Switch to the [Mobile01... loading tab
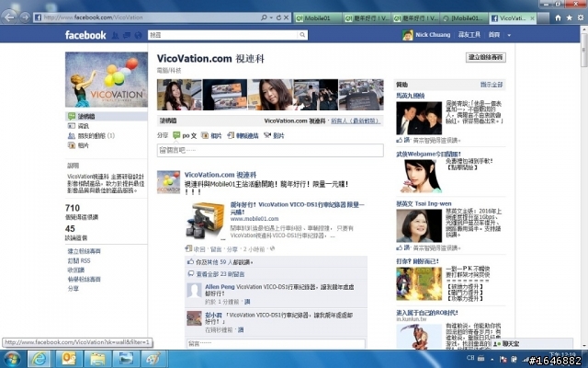Screen dimensions: 588x368 click(x=464, y=17)
